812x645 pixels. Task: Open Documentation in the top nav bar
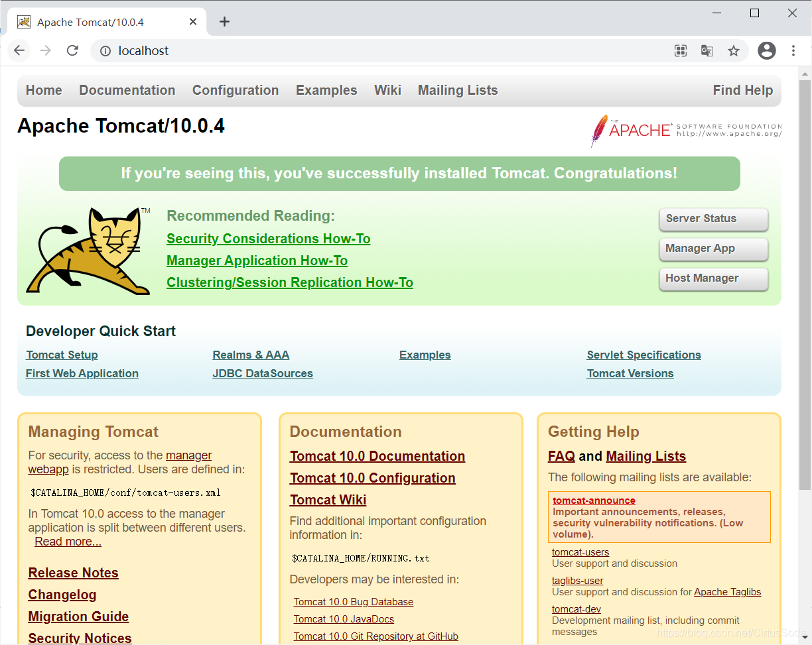coord(127,90)
